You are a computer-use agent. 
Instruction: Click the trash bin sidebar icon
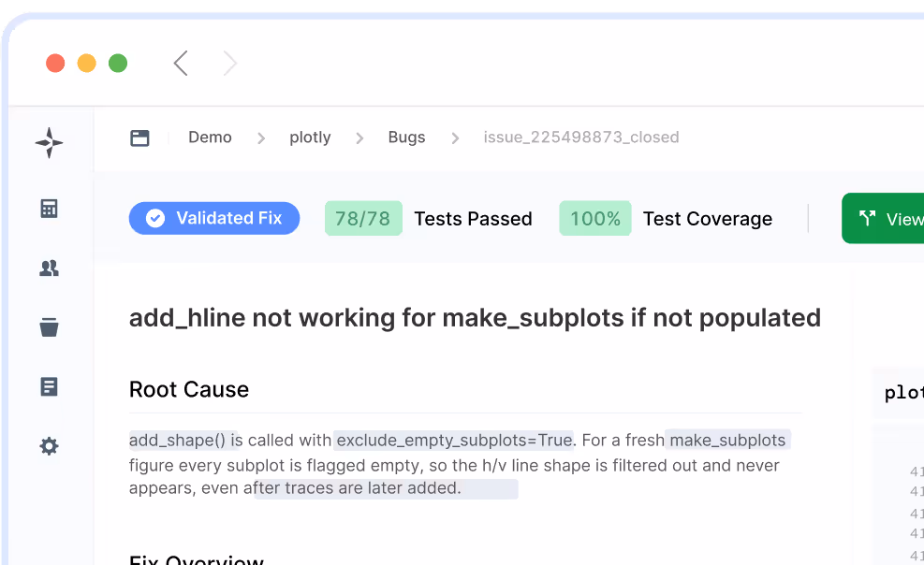(49, 327)
